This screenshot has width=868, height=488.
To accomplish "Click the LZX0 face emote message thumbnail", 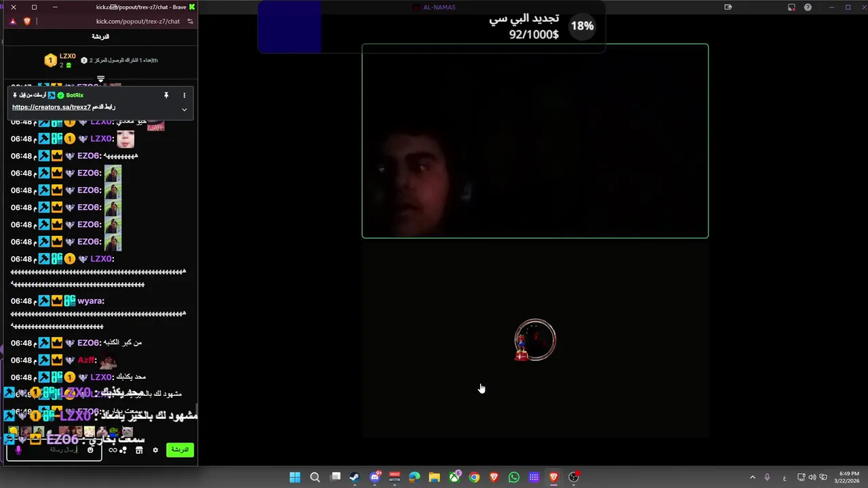I will pyautogui.click(x=125, y=140).
